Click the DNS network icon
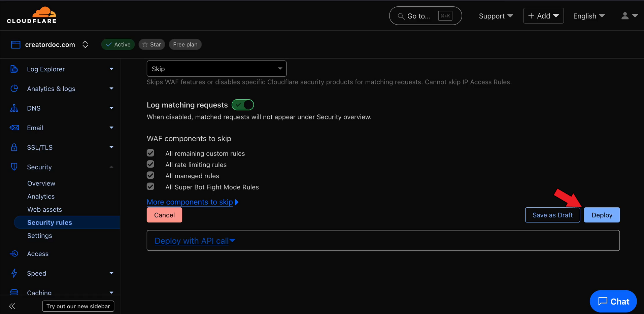Image resolution: width=644 pixels, height=314 pixels. tap(14, 108)
